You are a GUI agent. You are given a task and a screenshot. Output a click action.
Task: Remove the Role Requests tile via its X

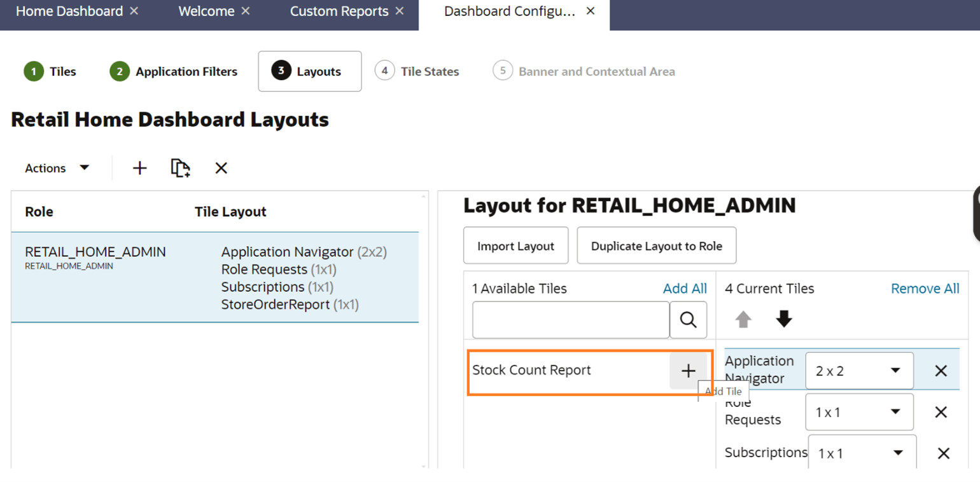point(941,411)
